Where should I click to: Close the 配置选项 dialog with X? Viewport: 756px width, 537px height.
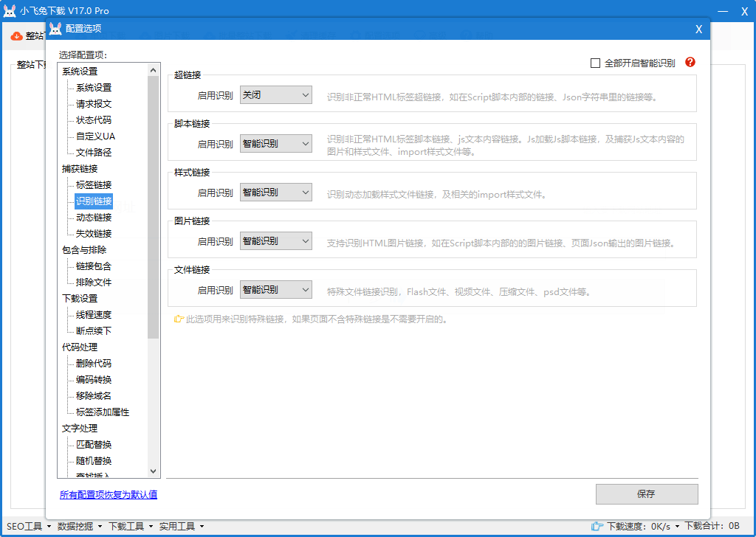click(x=698, y=29)
